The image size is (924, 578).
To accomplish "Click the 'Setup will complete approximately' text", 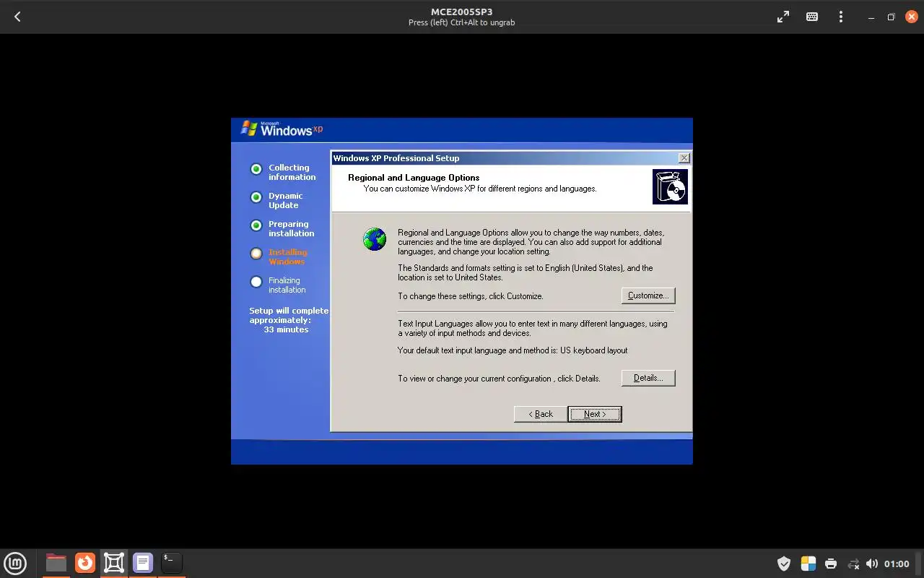I will tap(289, 315).
